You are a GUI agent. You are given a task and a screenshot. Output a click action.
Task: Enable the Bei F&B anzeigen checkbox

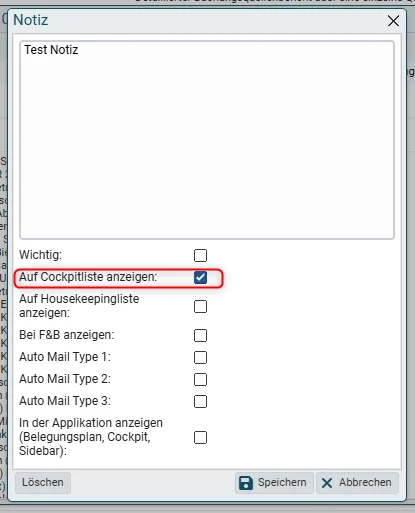pyautogui.click(x=200, y=335)
